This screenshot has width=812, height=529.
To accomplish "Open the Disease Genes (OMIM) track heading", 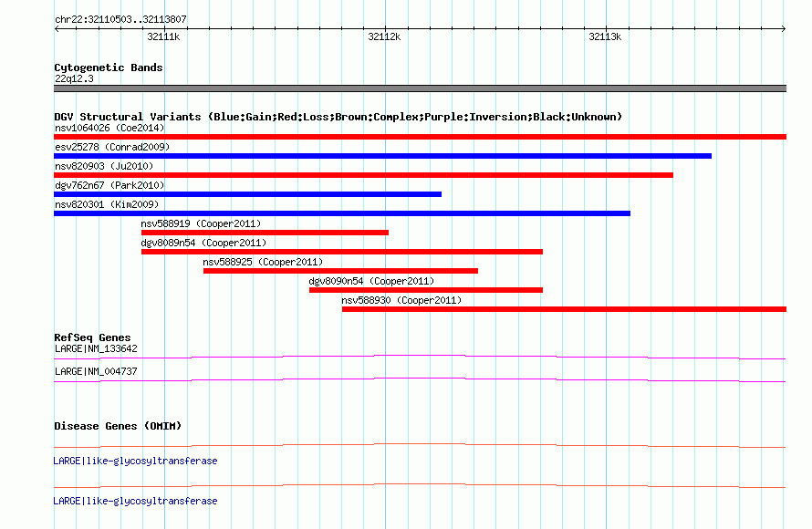I will [118, 426].
